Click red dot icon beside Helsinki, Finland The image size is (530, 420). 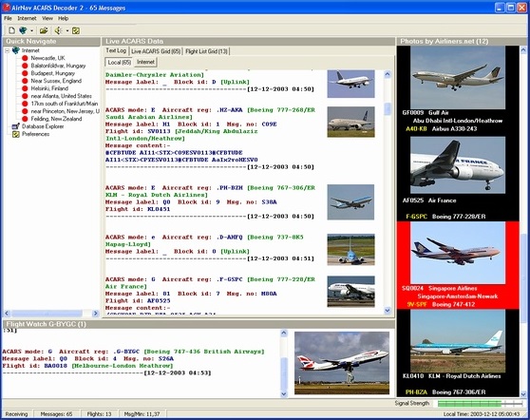[25, 88]
